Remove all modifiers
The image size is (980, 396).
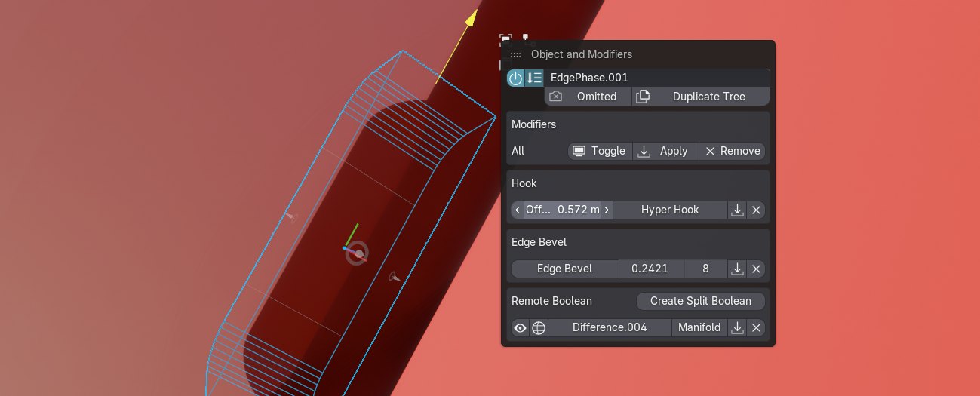732,151
